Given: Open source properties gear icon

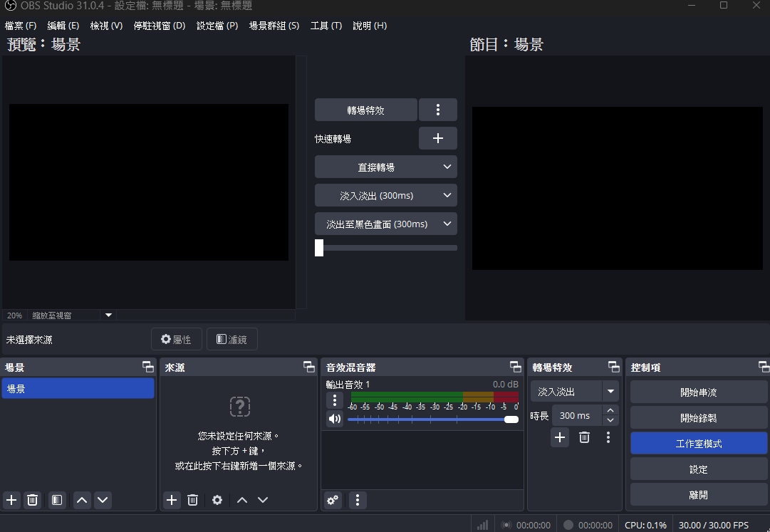Looking at the screenshot, I should (217, 500).
